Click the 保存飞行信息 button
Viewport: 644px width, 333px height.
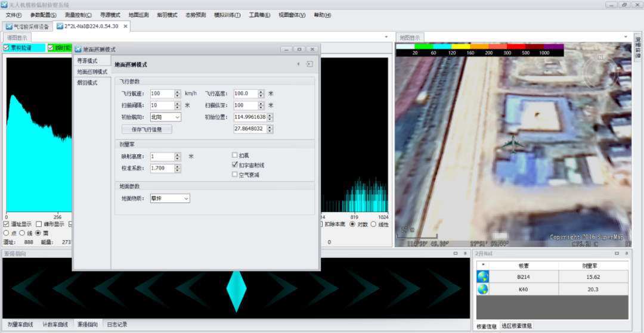tap(147, 129)
